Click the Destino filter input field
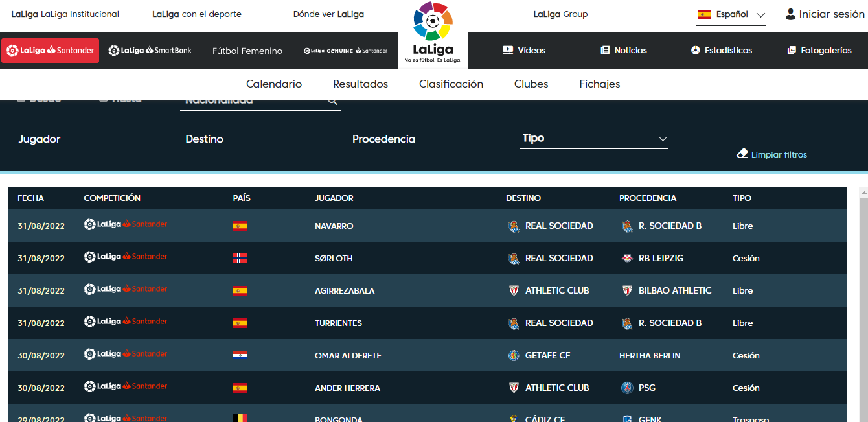Image resolution: width=868 pixels, height=422 pixels. [260, 139]
